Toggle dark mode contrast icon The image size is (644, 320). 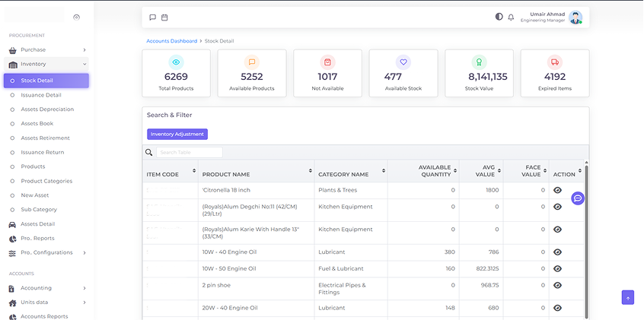pyautogui.click(x=499, y=17)
